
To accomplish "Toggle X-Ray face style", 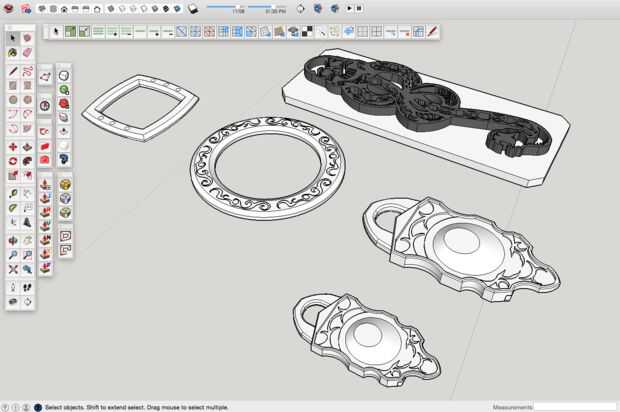I will point(111,8).
